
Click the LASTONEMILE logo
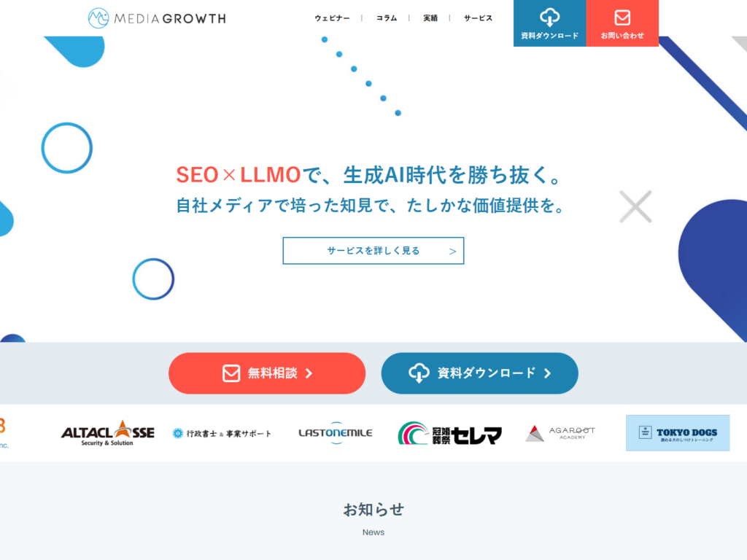point(336,433)
